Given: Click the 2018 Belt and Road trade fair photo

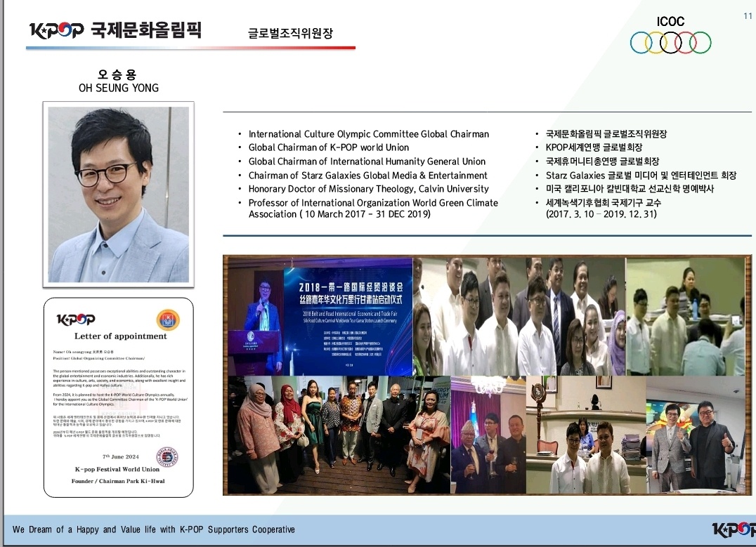Looking at the screenshot, I should coord(320,317).
